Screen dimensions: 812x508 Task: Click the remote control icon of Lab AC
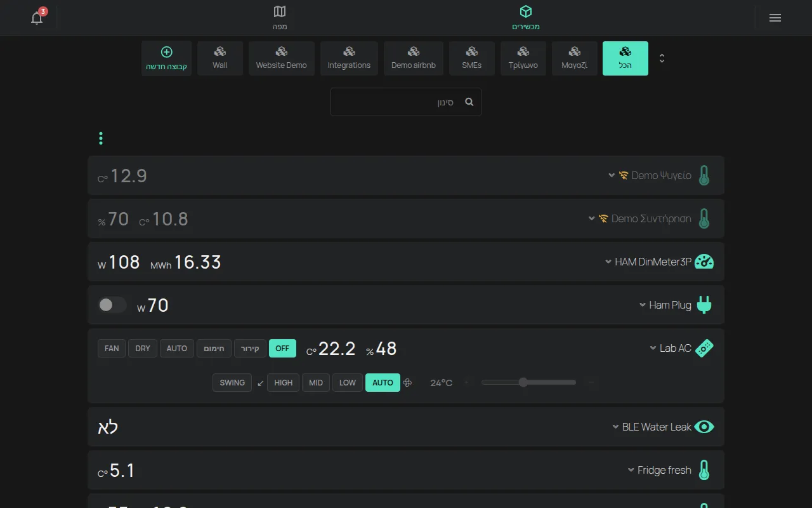704,348
